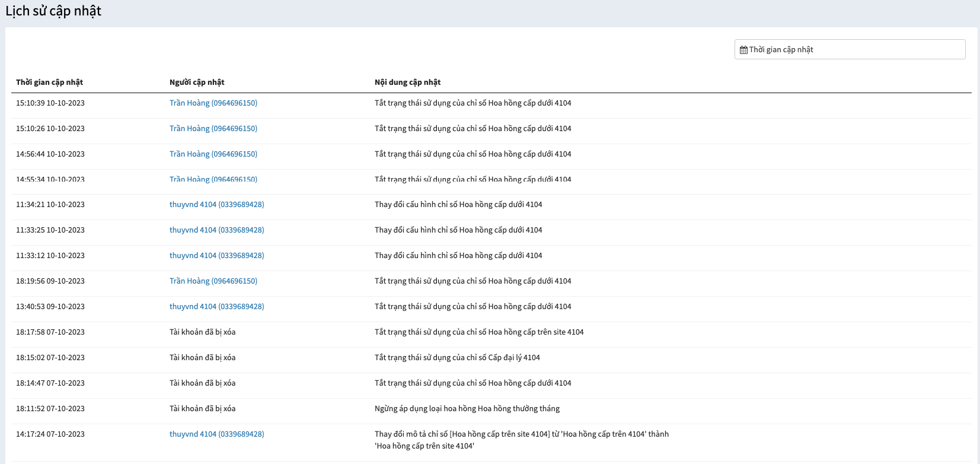Screen dimensions: 980x464
Task: Select the 18:17:58 07-10-2023 timestamp cell
Action: (50, 332)
